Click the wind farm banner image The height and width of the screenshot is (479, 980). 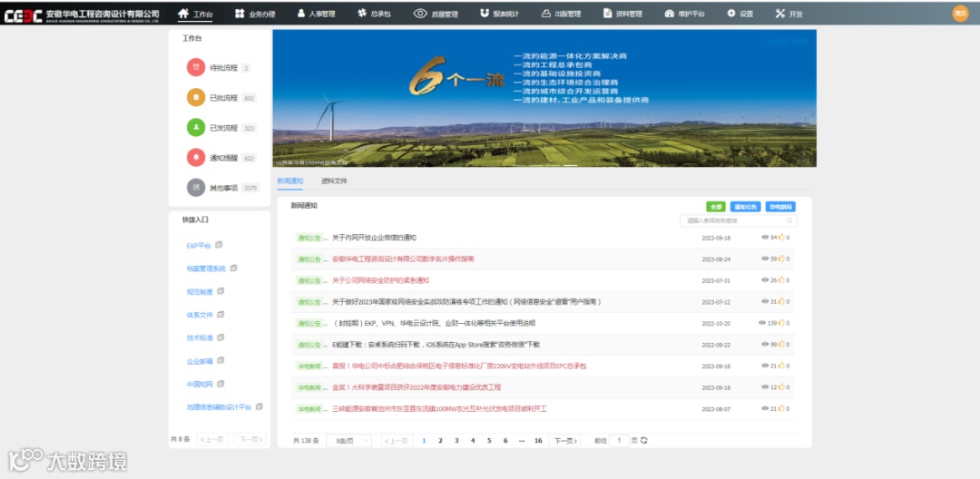tap(544, 98)
